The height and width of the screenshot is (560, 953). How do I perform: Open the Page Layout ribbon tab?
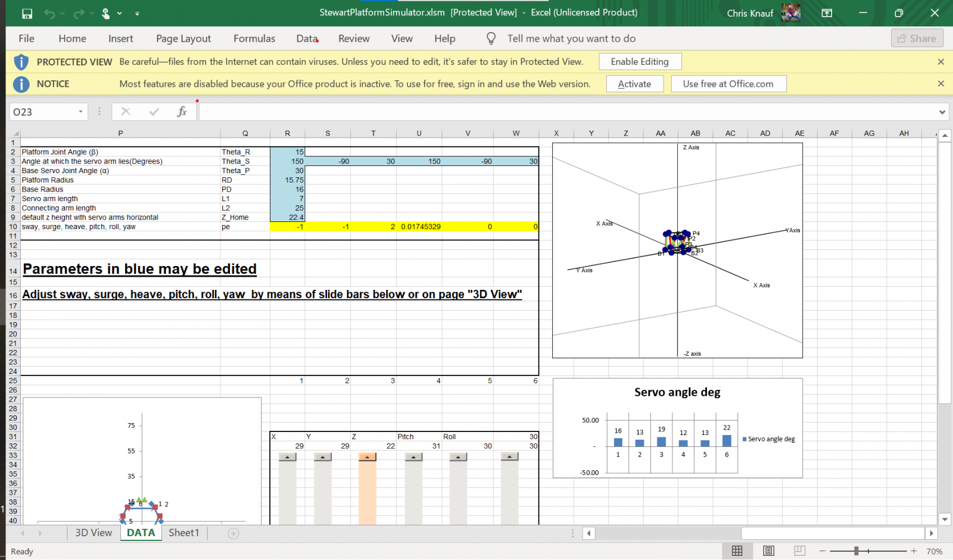(x=183, y=39)
